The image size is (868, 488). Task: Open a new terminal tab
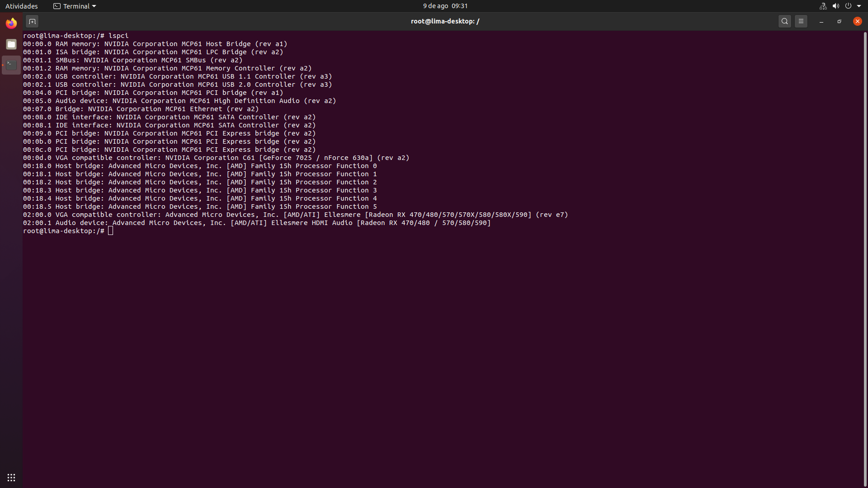click(32, 21)
